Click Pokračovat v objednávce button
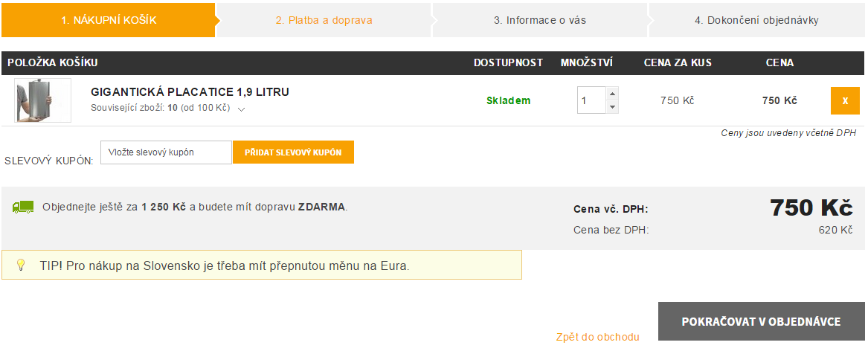This screenshot has height=351, width=868. coord(761,322)
